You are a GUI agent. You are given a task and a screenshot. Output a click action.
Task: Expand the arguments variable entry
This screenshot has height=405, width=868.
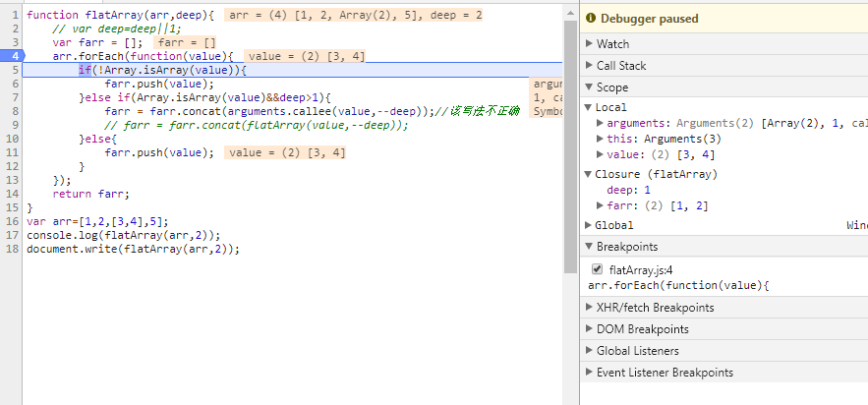click(600, 124)
